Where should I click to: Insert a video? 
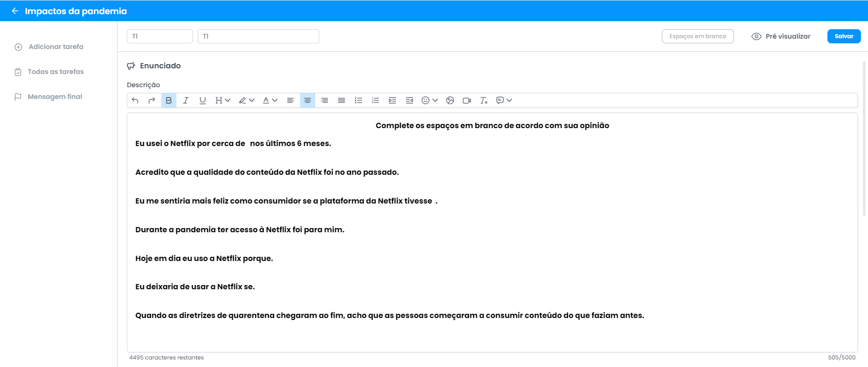(467, 100)
